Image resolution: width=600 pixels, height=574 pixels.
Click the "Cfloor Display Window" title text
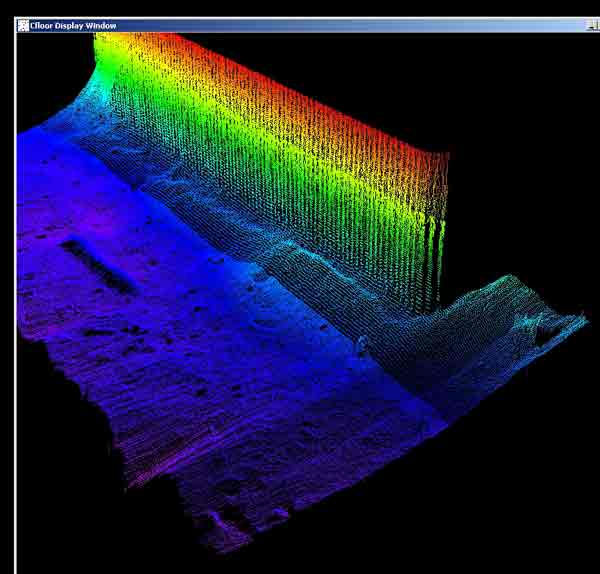(73, 26)
